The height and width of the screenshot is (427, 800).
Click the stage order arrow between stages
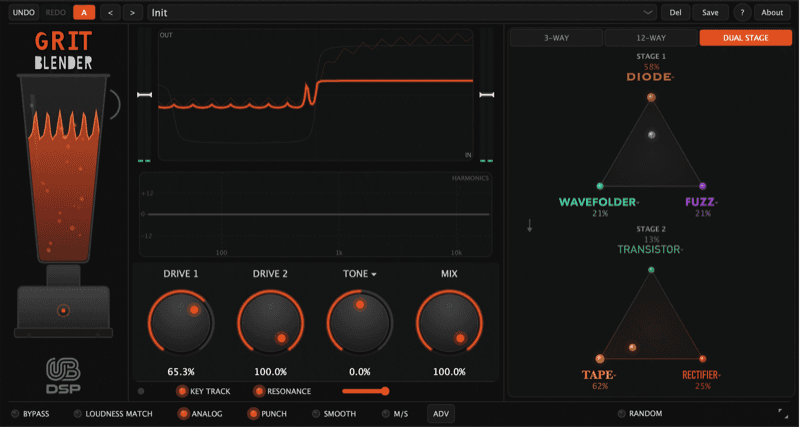(530, 225)
